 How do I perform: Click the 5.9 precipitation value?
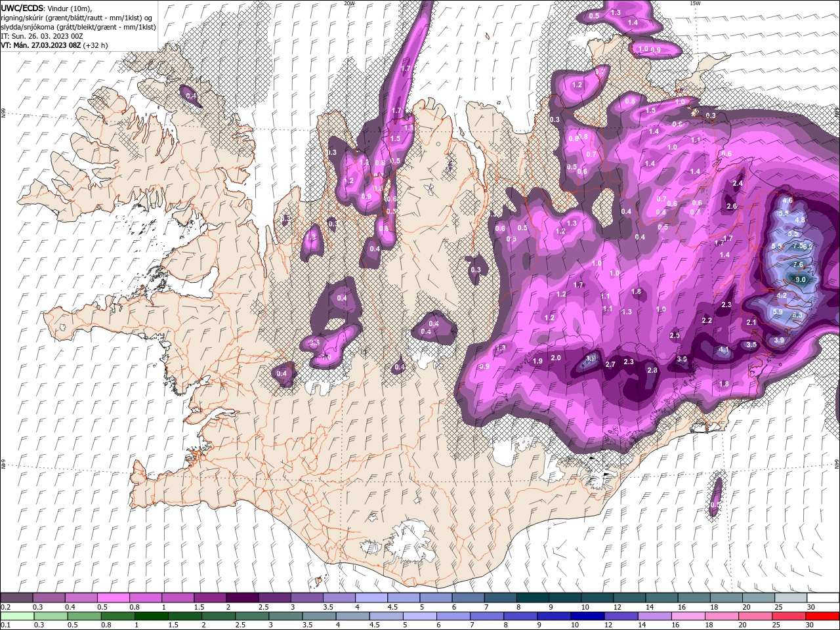(778, 312)
